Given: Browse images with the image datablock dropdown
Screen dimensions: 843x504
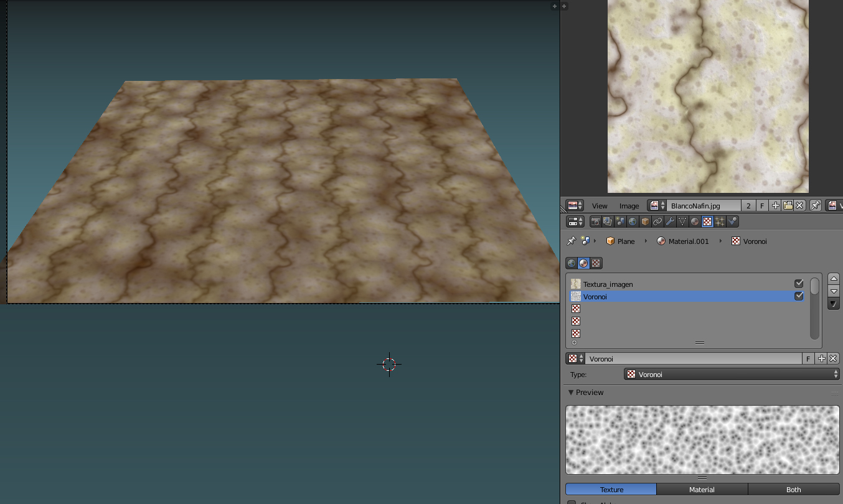Looking at the screenshot, I should click(657, 205).
